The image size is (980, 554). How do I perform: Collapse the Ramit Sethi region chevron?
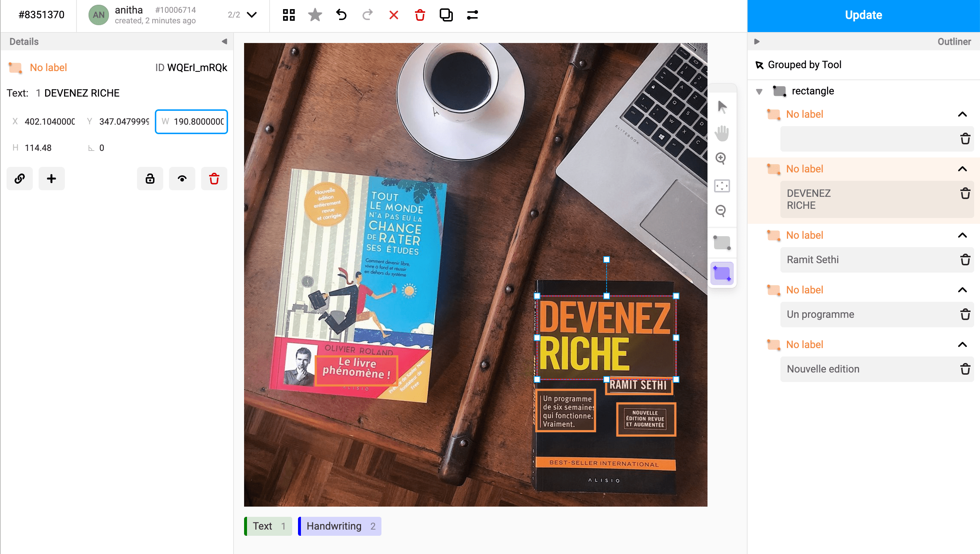point(962,235)
